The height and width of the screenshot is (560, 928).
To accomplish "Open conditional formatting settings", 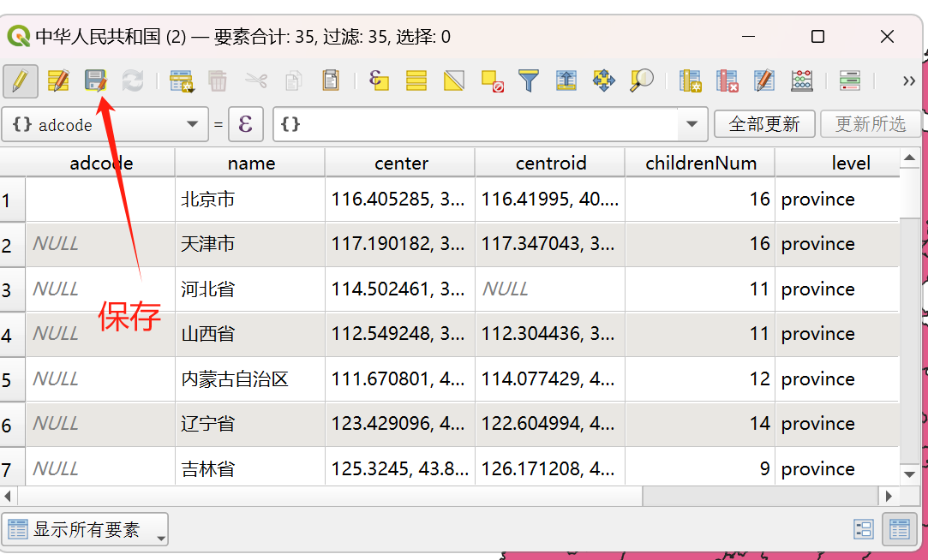I will point(850,80).
